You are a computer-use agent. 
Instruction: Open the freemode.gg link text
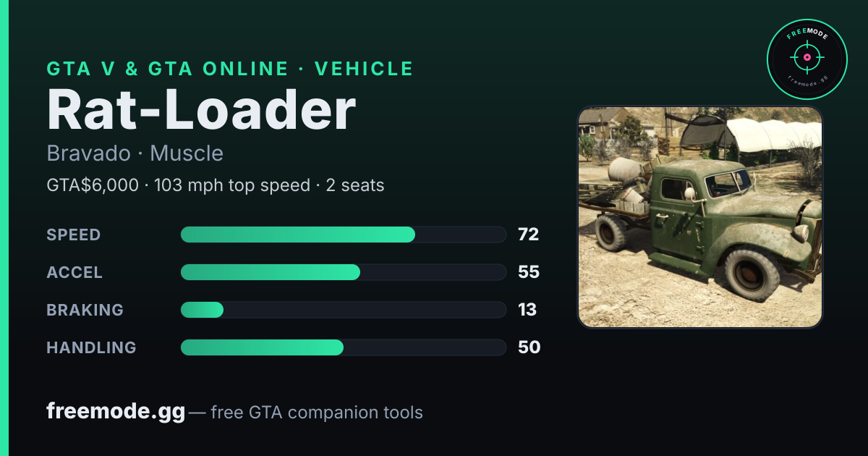coord(116,412)
